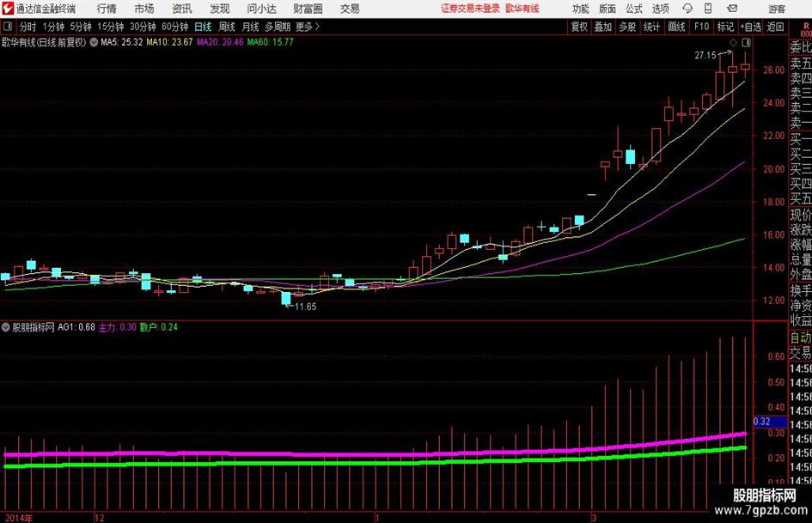
Task: Switch to 分时 chart period
Action: point(28,27)
